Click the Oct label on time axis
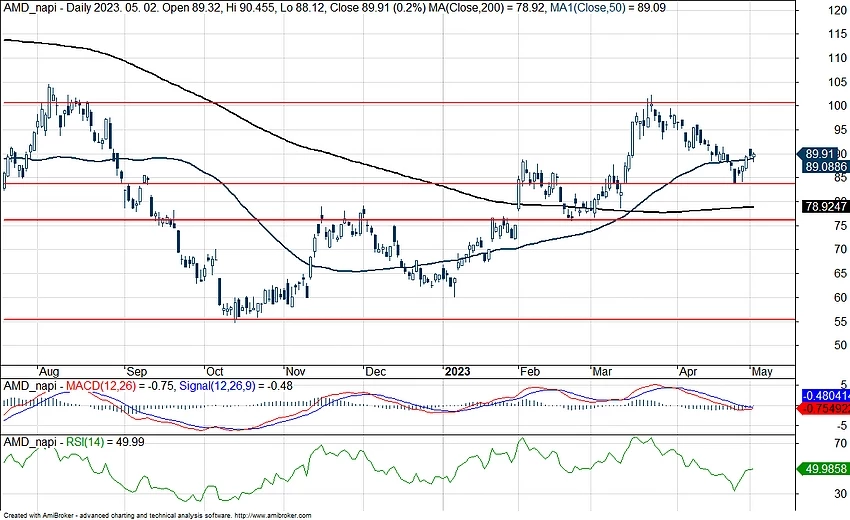Viewport: 850px width, 520px height. 215,372
